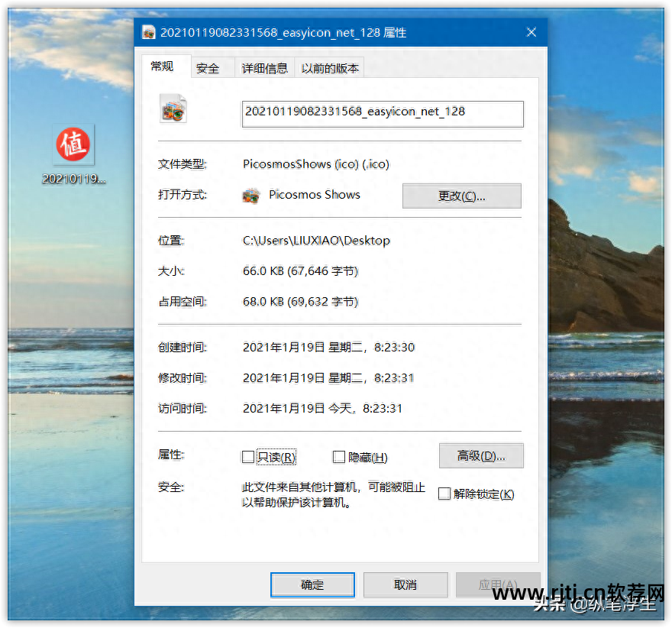Image resolution: width=672 pixels, height=628 pixels.
Task: Toggle the 只读(R) checkbox
Action: 248,457
